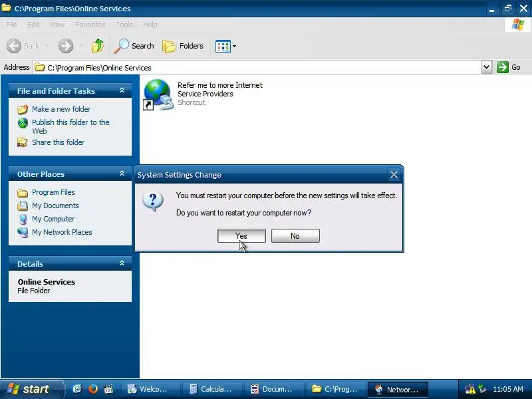This screenshot has height=399, width=532.
Task: Open the Edit menu
Action: point(33,25)
